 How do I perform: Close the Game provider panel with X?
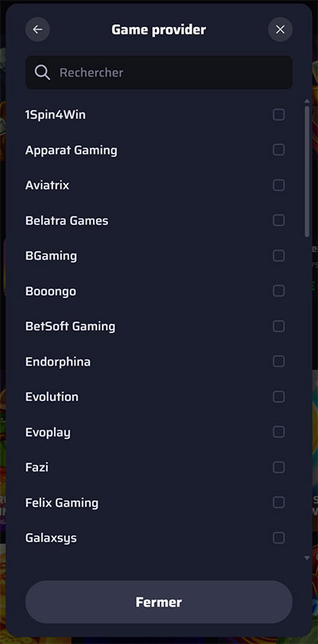coord(280,29)
